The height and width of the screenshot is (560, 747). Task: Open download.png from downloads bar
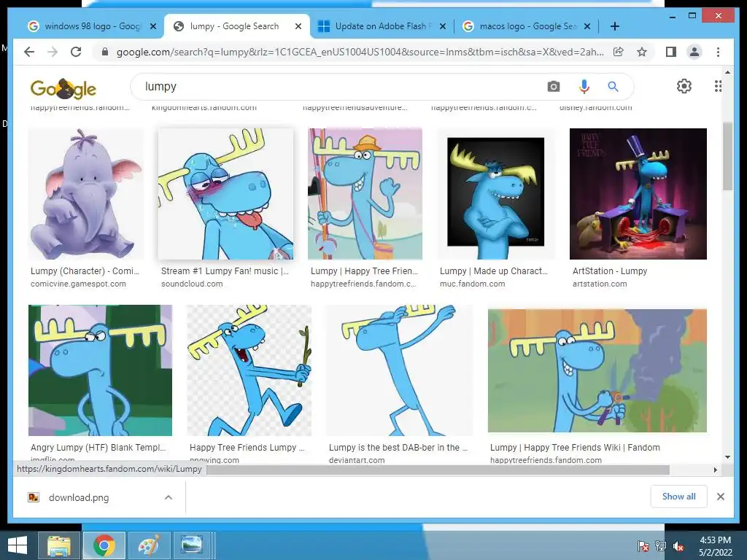79,497
